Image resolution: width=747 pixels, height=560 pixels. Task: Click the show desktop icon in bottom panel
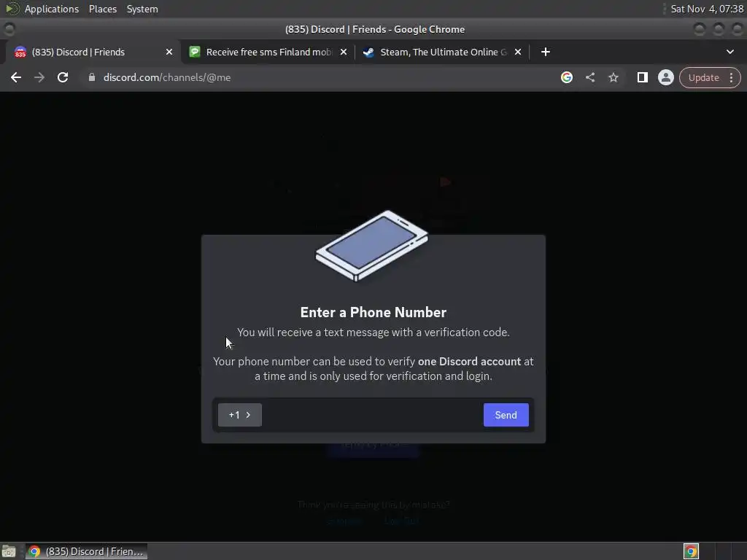[9, 551]
